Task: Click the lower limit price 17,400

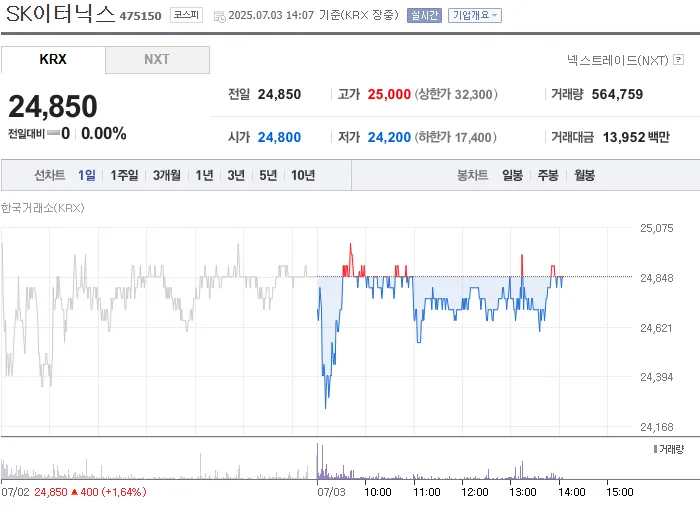Action: click(473, 137)
